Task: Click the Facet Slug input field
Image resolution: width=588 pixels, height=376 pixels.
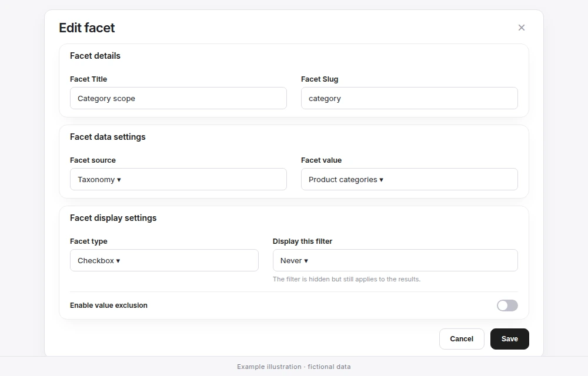Action: click(x=409, y=98)
